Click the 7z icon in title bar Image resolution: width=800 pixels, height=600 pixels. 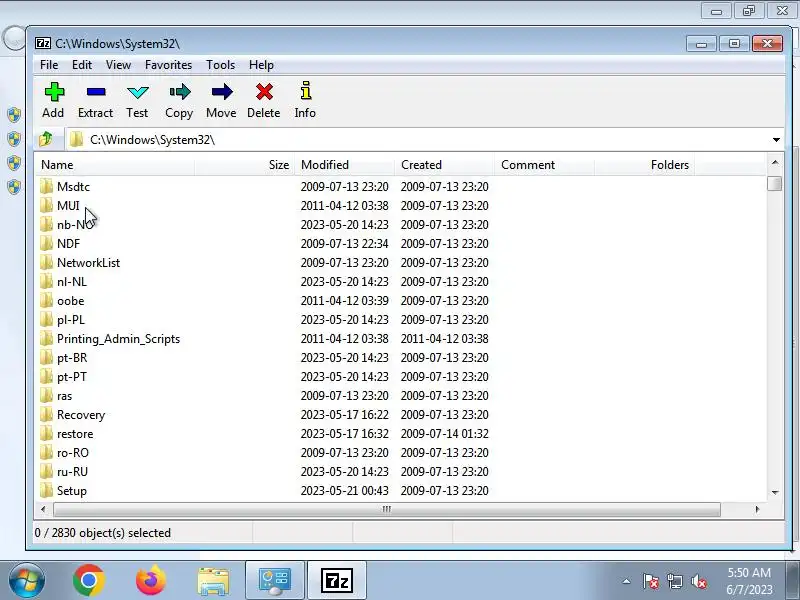[43, 43]
